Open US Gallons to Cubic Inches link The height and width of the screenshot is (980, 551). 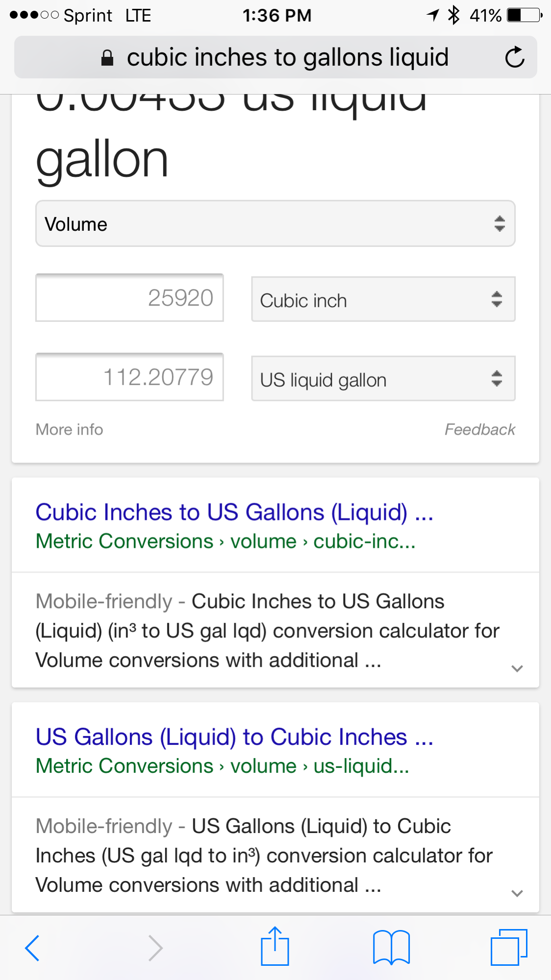(x=234, y=737)
